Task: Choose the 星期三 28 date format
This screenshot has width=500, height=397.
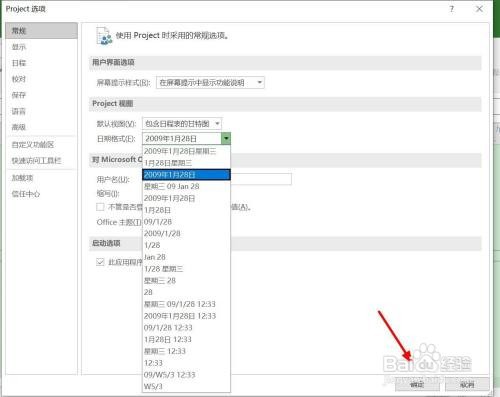Action: click(186, 281)
